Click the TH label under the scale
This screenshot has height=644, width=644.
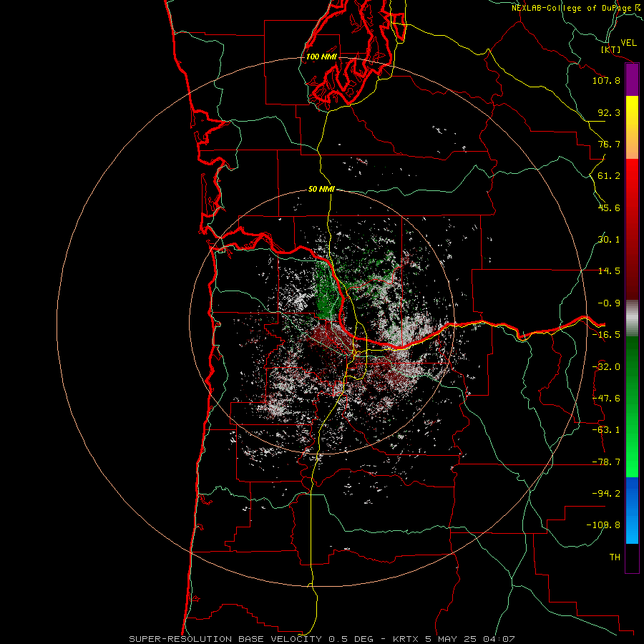pos(615,557)
